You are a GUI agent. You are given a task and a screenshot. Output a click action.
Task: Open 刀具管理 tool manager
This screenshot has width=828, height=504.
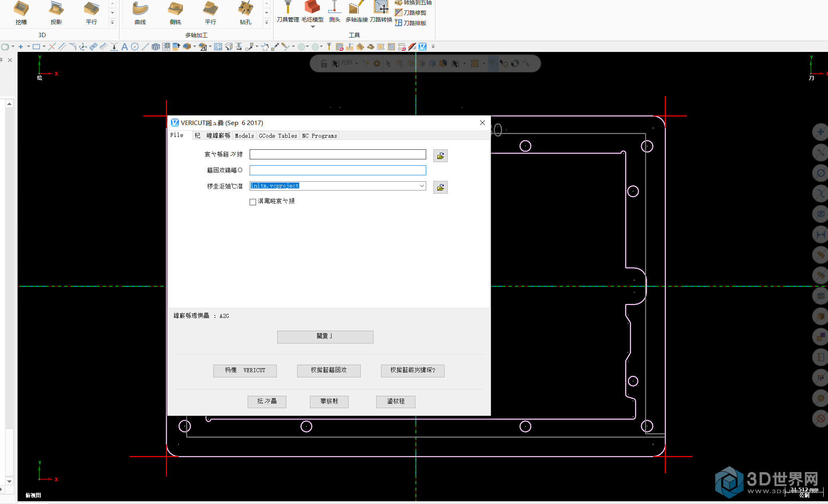point(288,11)
